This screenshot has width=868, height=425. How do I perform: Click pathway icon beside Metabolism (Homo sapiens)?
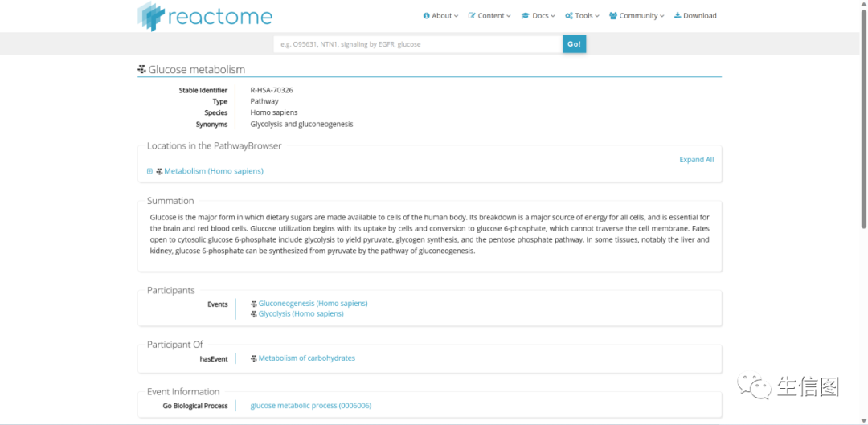159,171
